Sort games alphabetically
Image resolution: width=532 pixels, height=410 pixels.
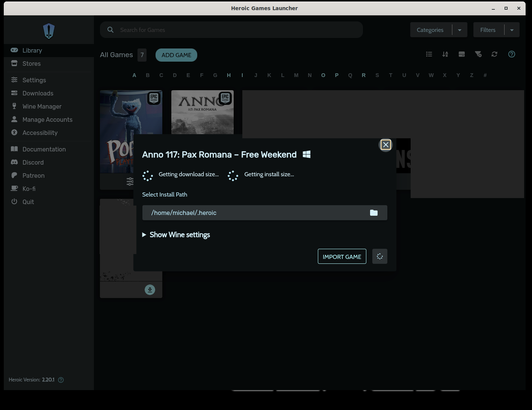coord(445,54)
